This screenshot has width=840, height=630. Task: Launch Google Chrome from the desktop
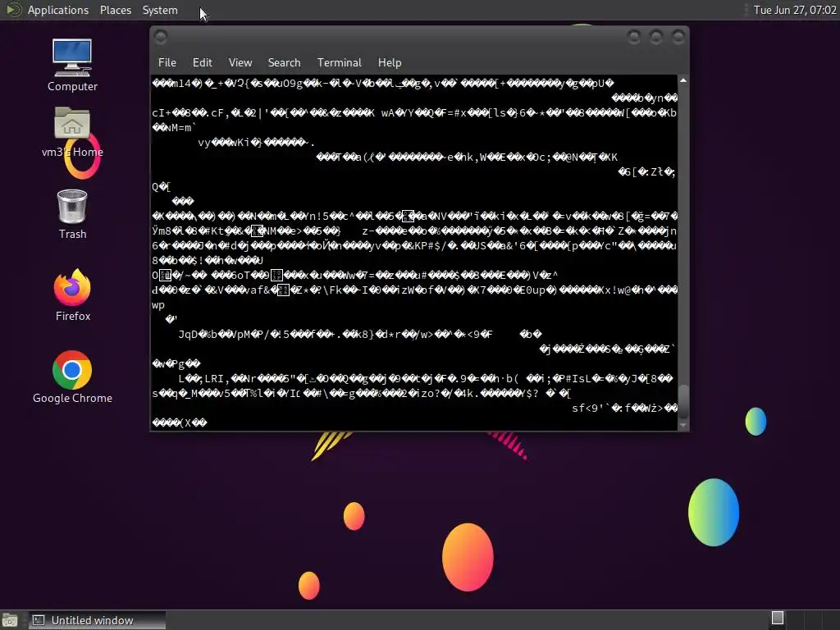point(72,377)
